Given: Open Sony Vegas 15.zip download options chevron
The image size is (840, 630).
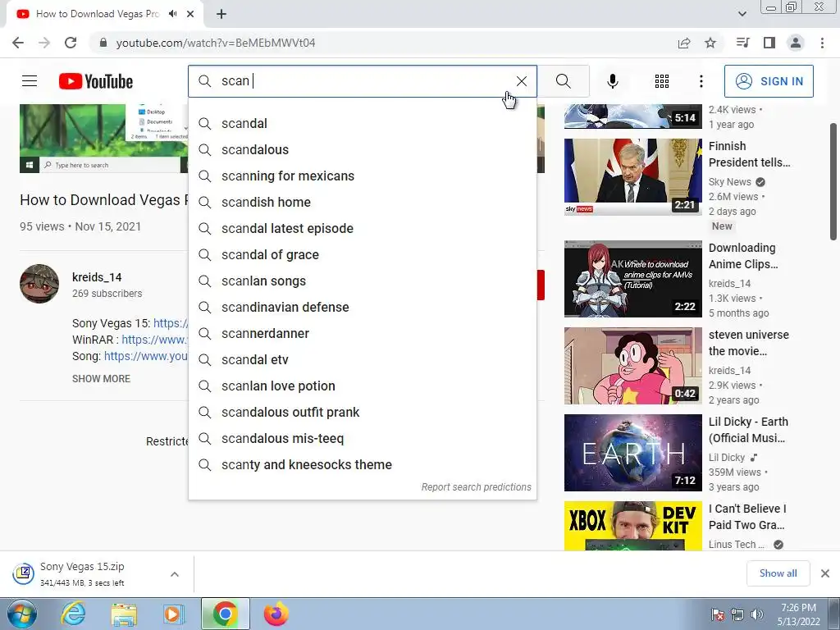Looking at the screenshot, I should tap(175, 574).
